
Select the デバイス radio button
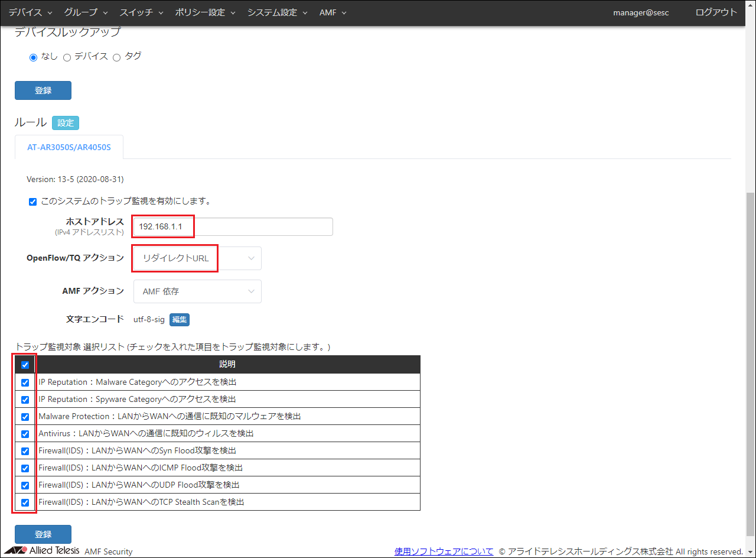[x=67, y=57]
